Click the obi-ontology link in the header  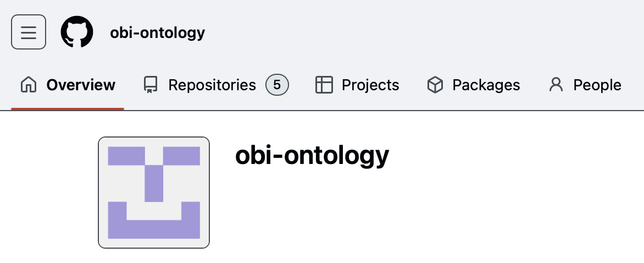pos(158,32)
